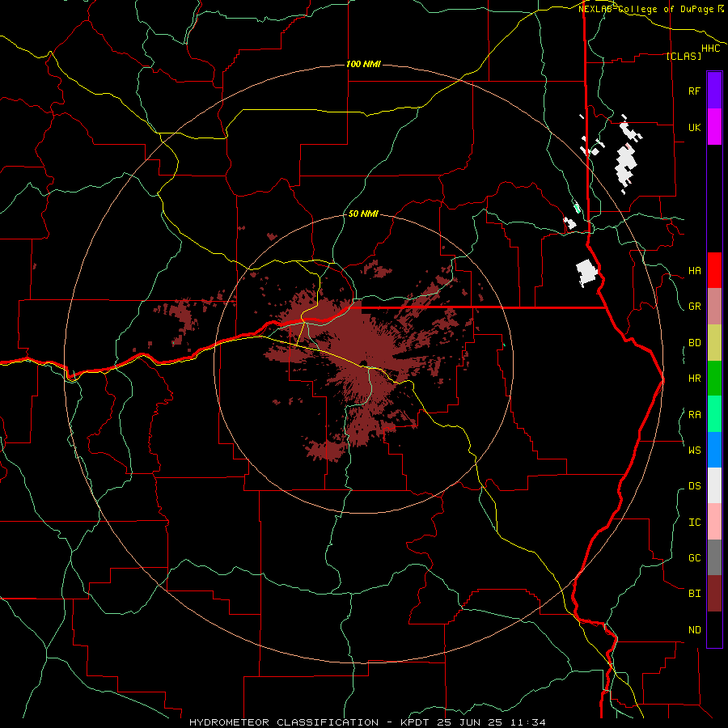Click the 100 NMI range ring label
This screenshot has height=728, width=728.
point(363,64)
